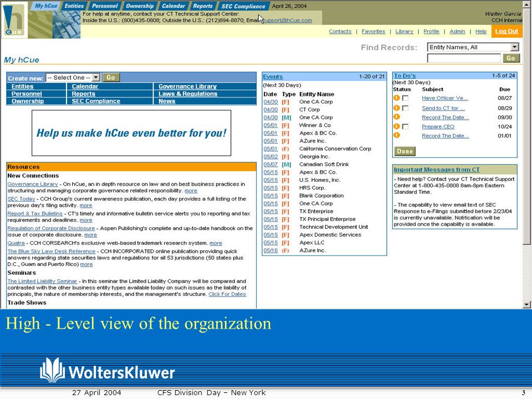Click SEC Compliance quick link in blue panel
532x399 pixels.
(x=96, y=101)
